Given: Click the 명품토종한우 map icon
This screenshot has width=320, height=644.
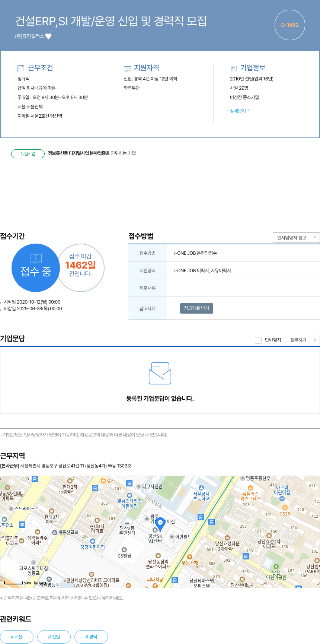Looking at the screenshot, I should (x=243, y=478).
